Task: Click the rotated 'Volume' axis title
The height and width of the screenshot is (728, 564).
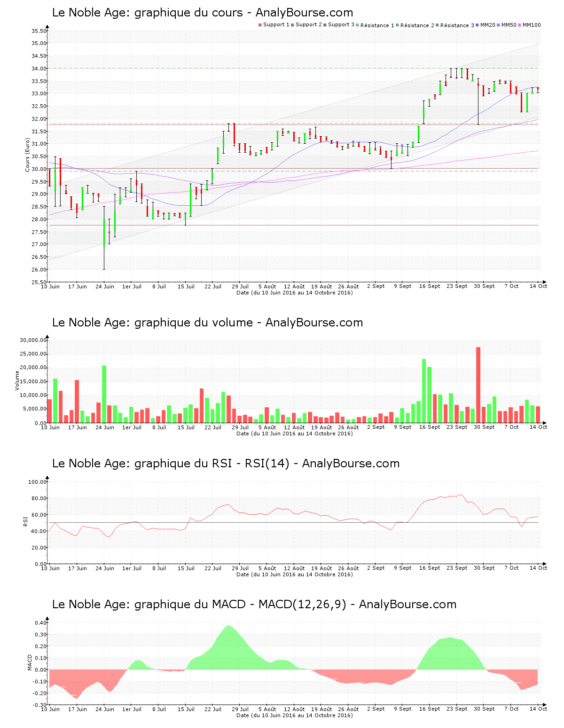Action: click(17, 380)
